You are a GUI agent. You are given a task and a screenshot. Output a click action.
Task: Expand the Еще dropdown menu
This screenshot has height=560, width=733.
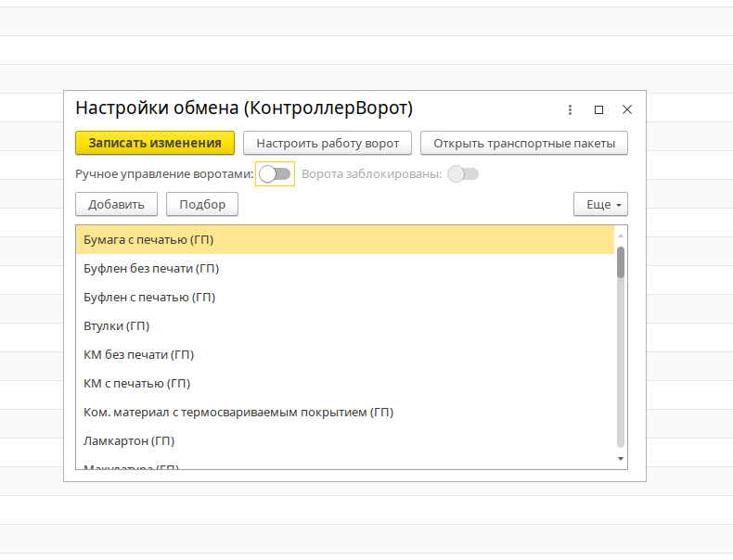(x=600, y=204)
